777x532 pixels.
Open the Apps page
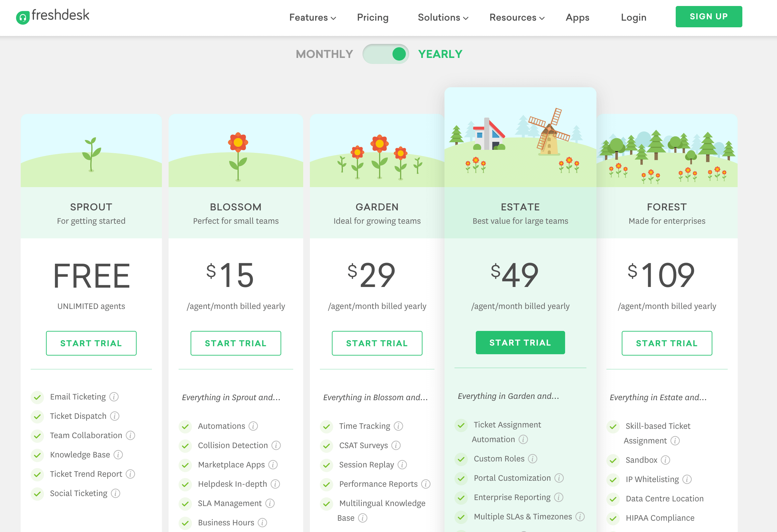click(x=578, y=17)
